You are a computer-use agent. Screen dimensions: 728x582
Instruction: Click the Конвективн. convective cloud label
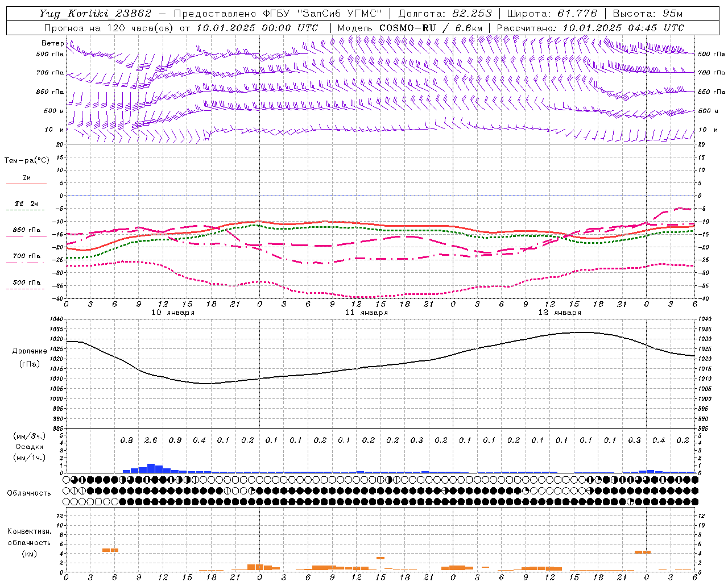coord(29,531)
